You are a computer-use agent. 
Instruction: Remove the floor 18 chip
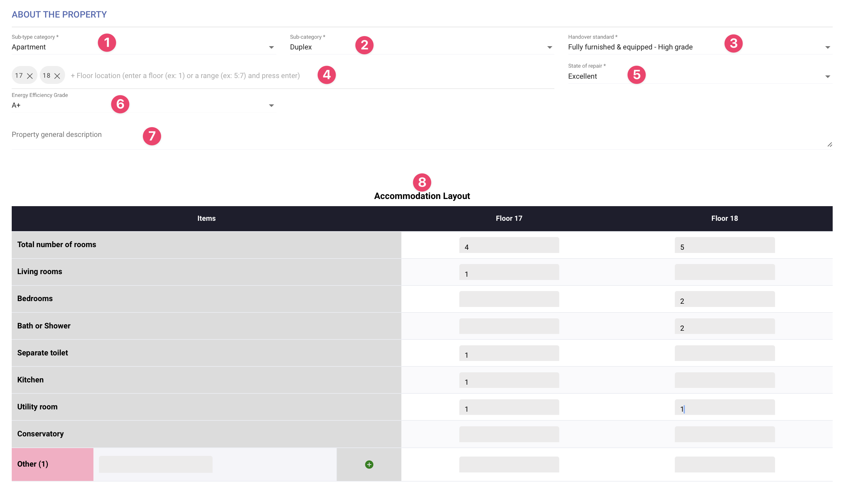pyautogui.click(x=57, y=76)
